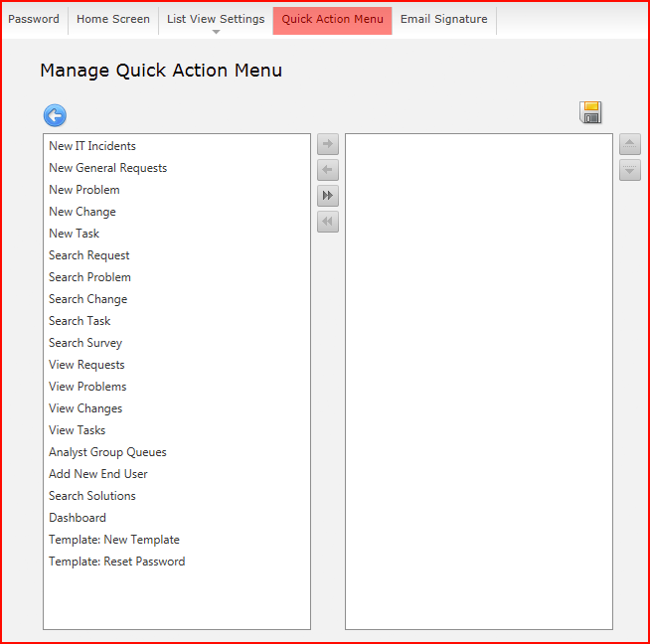Add all items with the double right arrow
This screenshot has width=650, height=644.
(328, 196)
